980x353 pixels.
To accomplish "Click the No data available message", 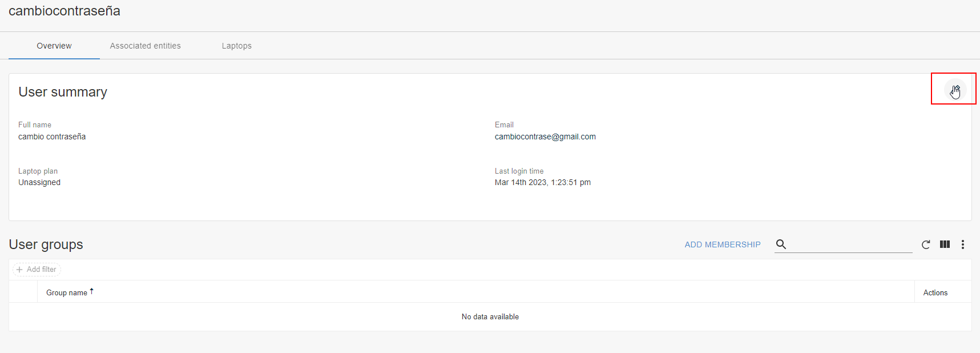I will (x=490, y=316).
